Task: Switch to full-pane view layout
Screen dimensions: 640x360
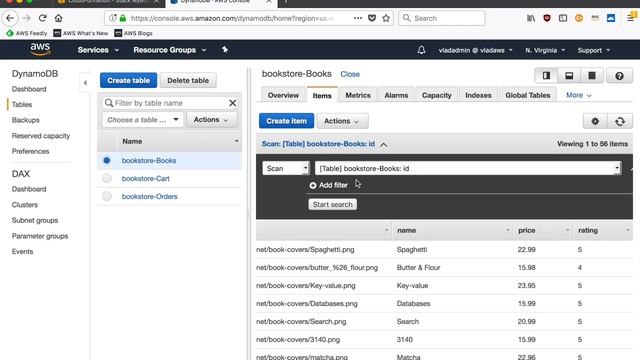Action: tap(592, 76)
